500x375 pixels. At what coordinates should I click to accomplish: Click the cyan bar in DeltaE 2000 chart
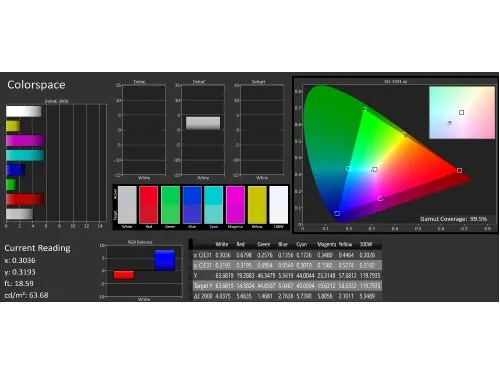click(25, 155)
